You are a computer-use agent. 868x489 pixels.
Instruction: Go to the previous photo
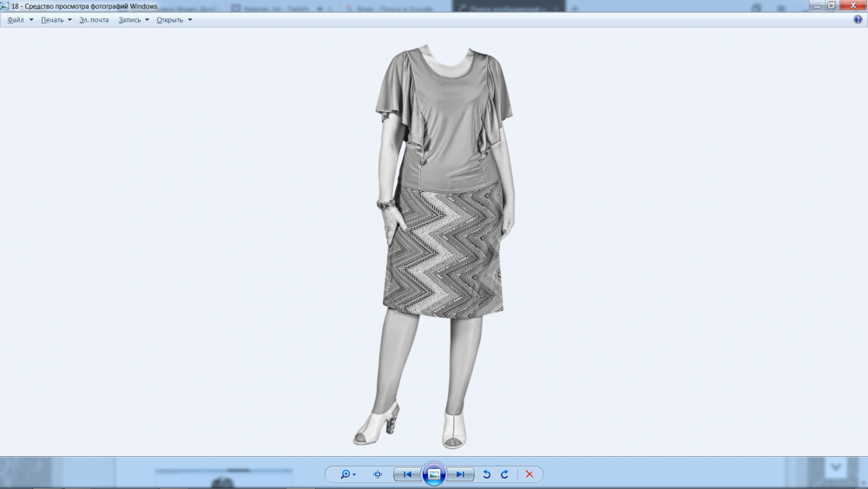click(x=407, y=474)
